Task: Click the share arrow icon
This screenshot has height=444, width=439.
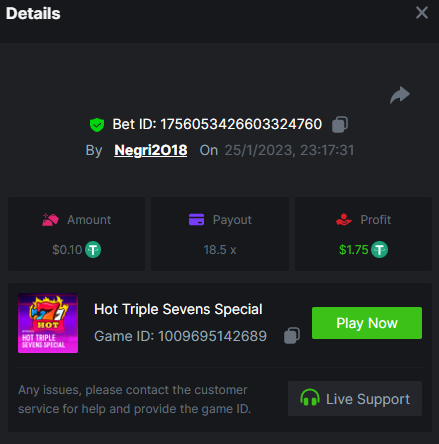Action: coord(400,95)
